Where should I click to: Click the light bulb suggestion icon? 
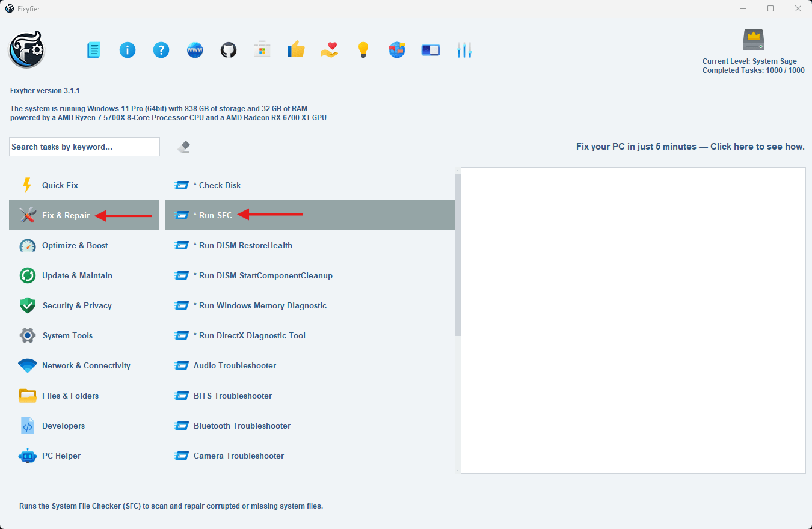coord(363,50)
